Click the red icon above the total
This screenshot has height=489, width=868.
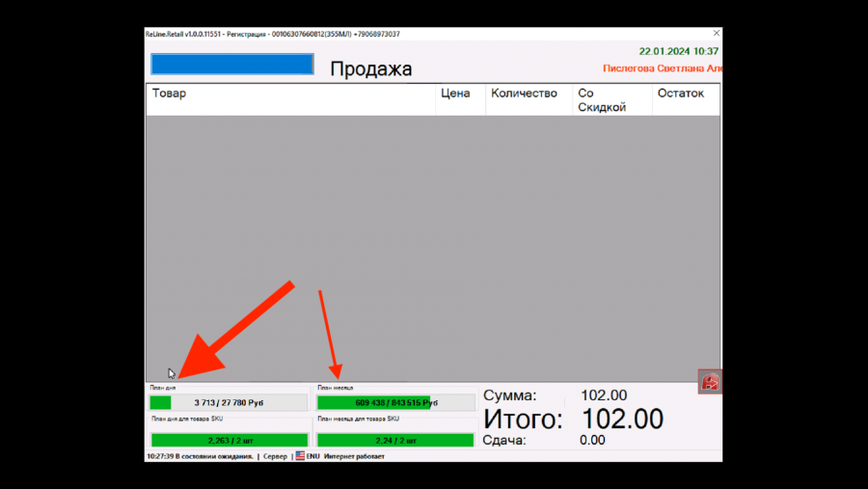(710, 382)
